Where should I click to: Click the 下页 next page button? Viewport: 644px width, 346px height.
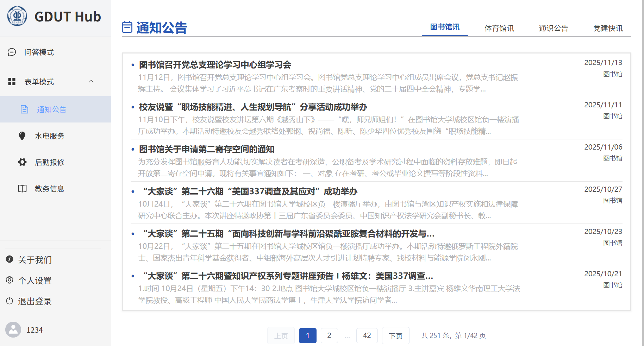(x=395, y=336)
